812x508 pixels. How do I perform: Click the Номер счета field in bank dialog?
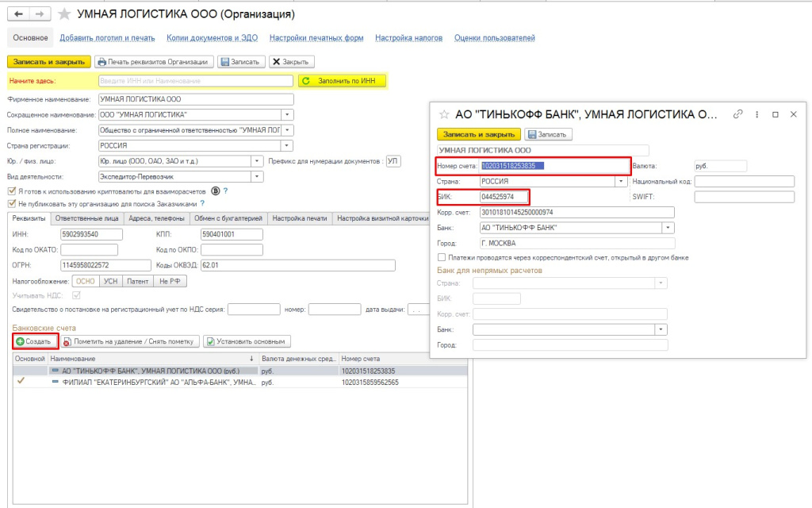(x=554, y=166)
